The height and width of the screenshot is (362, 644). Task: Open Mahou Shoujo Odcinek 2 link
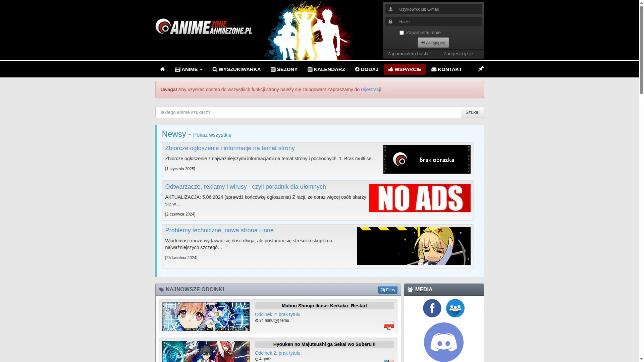tap(278, 314)
